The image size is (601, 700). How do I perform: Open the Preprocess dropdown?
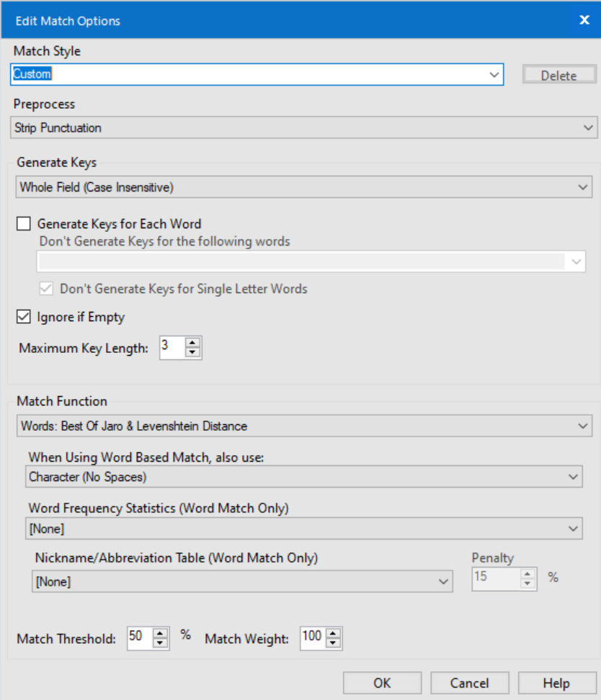coord(589,127)
